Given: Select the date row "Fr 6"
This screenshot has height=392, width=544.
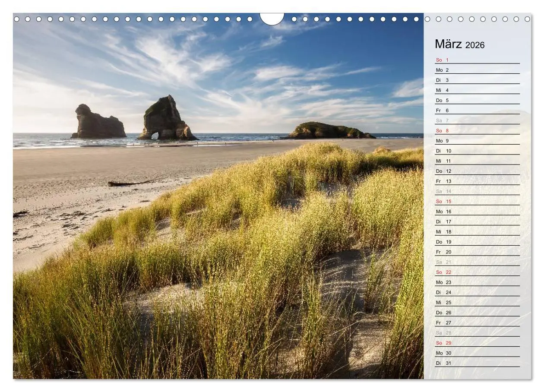Looking at the screenshot, I should click(477, 111).
